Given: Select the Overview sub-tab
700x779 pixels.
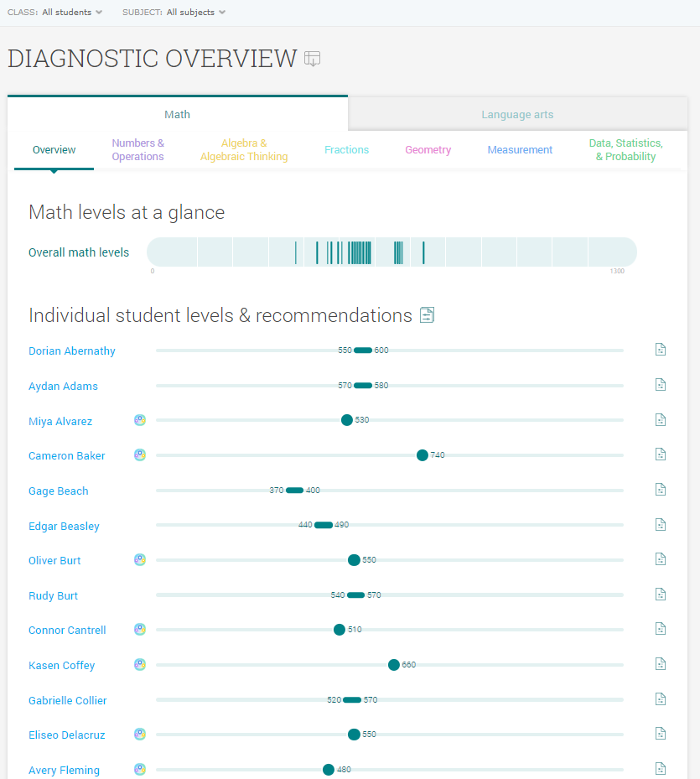Looking at the screenshot, I should point(54,149).
